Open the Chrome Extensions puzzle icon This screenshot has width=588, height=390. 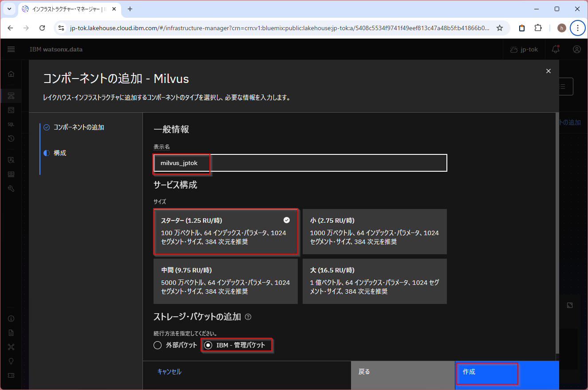click(538, 28)
